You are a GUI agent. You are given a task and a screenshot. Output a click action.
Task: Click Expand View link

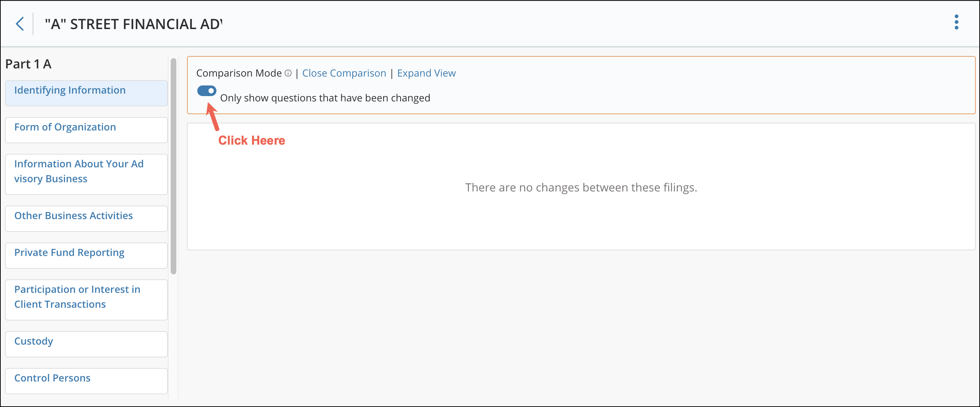click(426, 73)
